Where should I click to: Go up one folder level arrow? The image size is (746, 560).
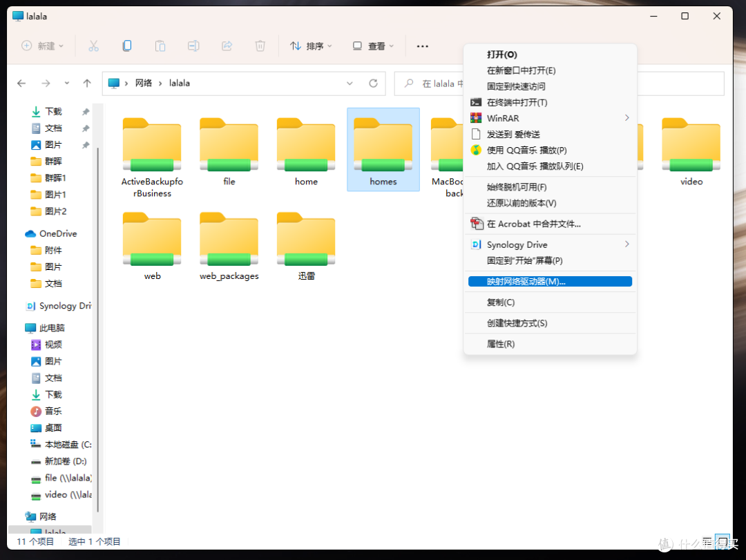click(x=87, y=84)
